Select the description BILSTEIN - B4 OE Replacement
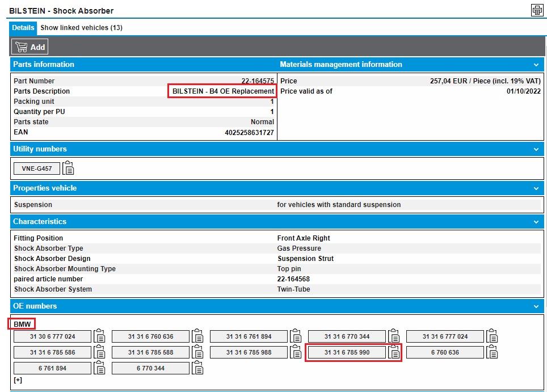 click(x=223, y=91)
